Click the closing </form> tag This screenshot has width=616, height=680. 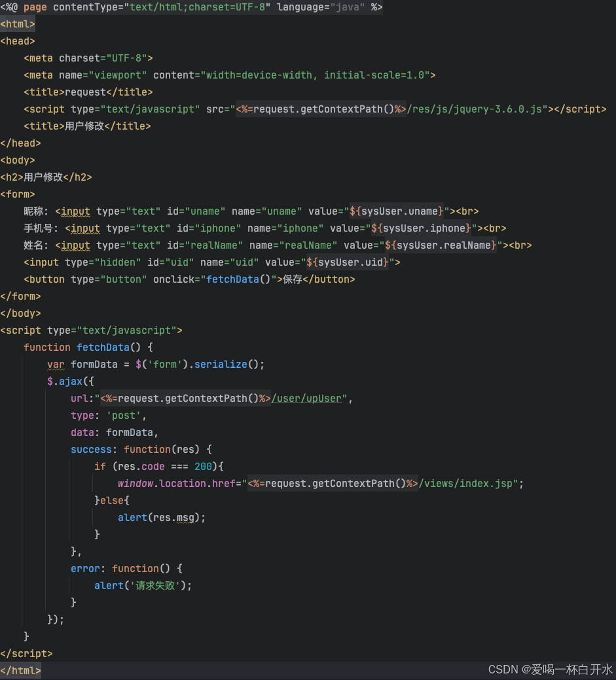click(x=20, y=296)
